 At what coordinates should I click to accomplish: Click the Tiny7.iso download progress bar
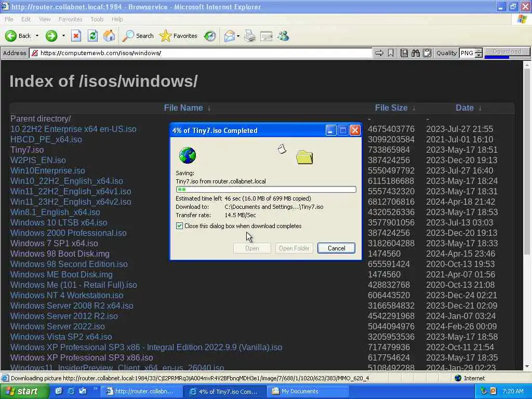point(266,189)
